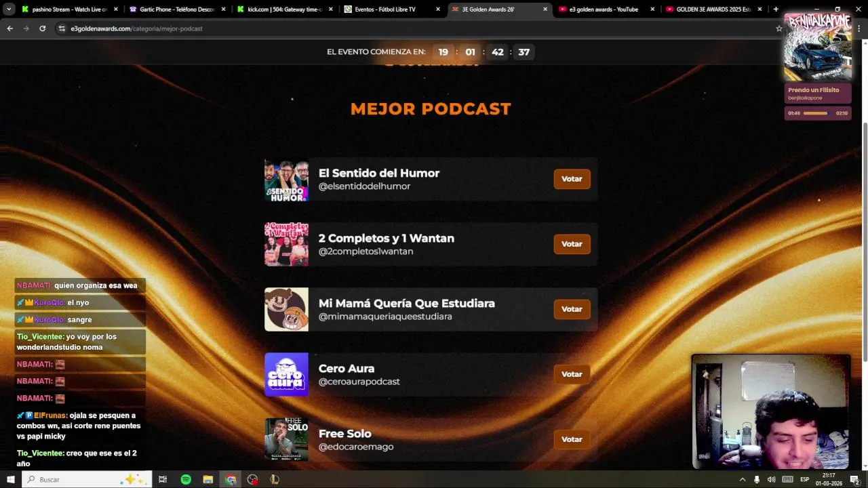Open the notifications center icon
The width and height of the screenshot is (868, 488).
855,479
